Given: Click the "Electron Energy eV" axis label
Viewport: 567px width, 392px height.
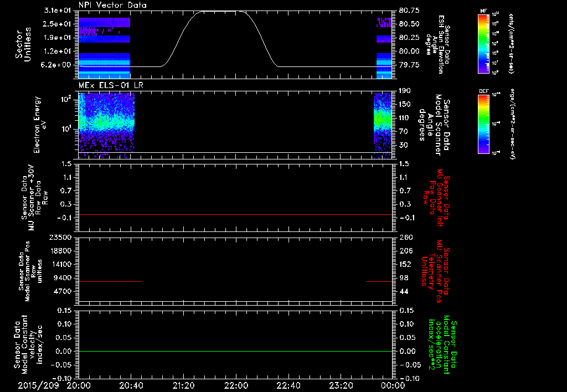Looking at the screenshot, I should click(x=39, y=125).
